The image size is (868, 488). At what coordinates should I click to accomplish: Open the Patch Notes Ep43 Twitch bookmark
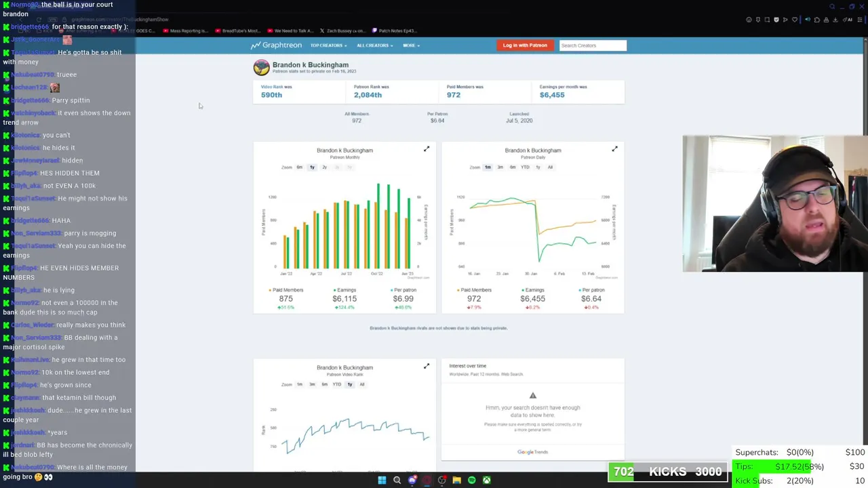(x=393, y=30)
